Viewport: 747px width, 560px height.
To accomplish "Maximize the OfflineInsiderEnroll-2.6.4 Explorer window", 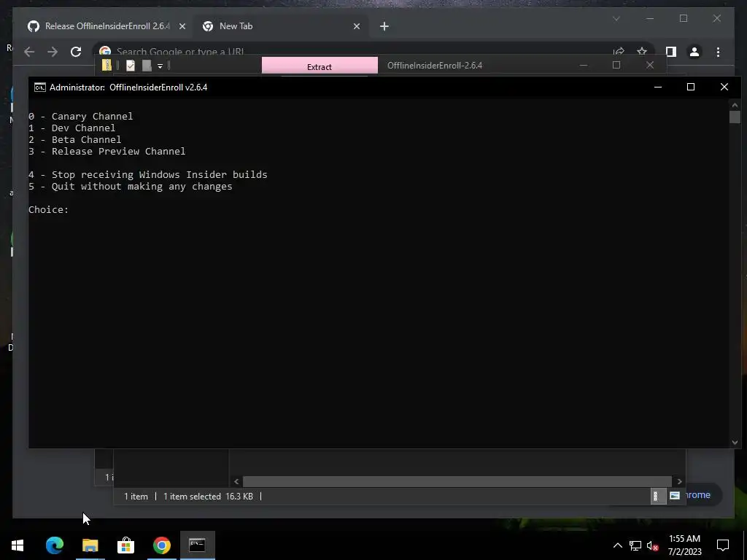I will [616, 65].
